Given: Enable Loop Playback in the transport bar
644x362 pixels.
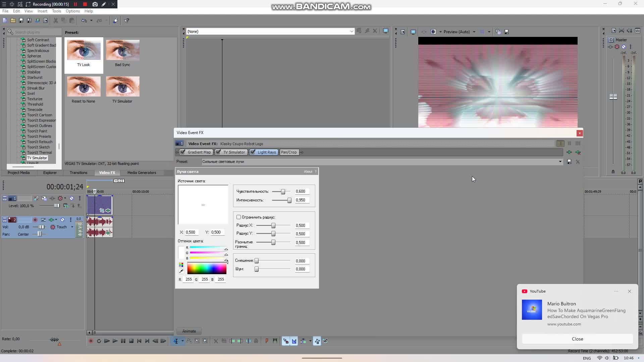Looking at the screenshot, I should (x=99, y=341).
